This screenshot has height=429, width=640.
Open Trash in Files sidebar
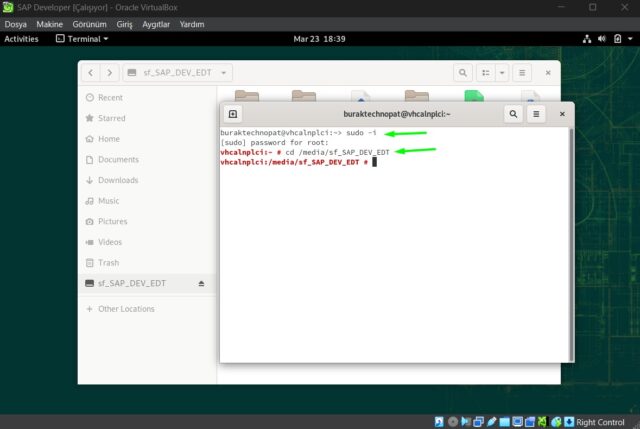click(x=147, y=262)
